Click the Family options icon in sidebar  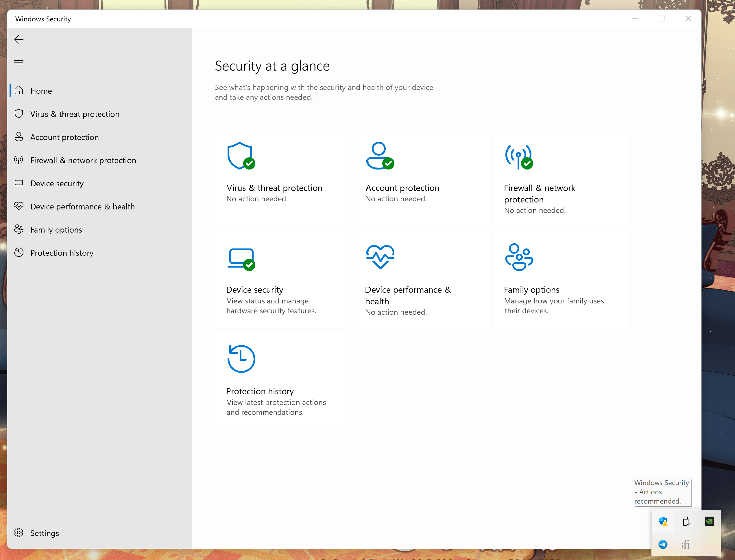[x=19, y=229]
